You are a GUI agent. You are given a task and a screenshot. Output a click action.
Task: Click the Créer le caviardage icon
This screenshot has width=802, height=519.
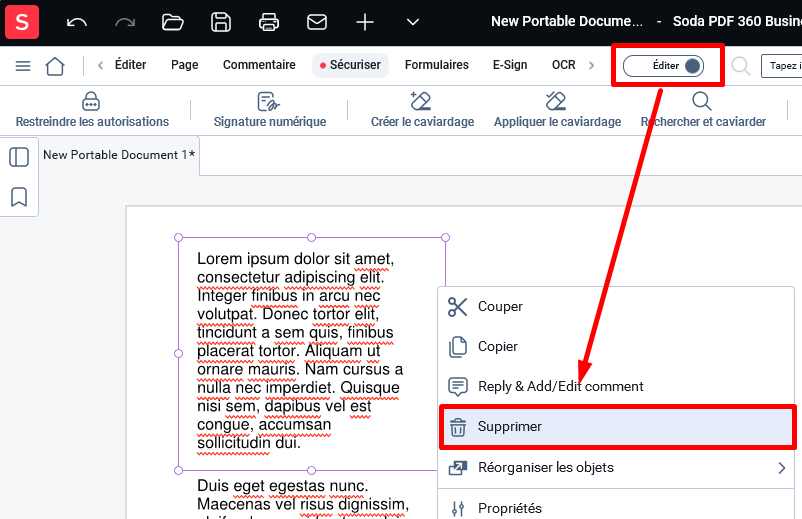point(421,101)
